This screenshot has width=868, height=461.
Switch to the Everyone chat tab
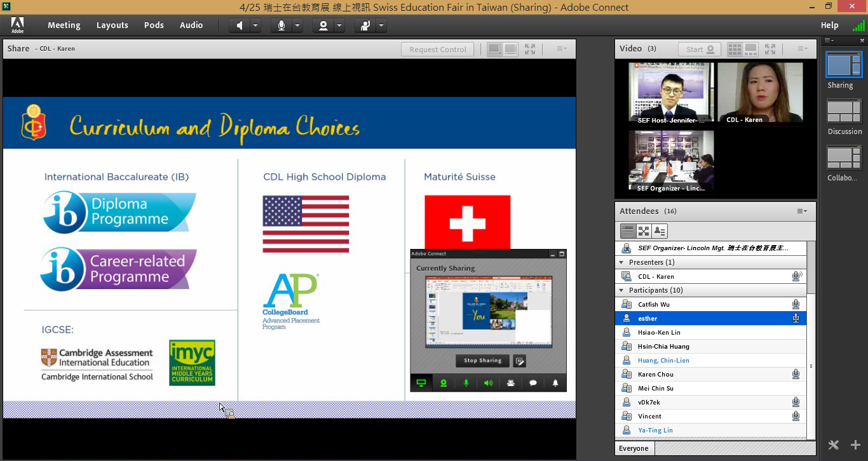[x=634, y=448]
